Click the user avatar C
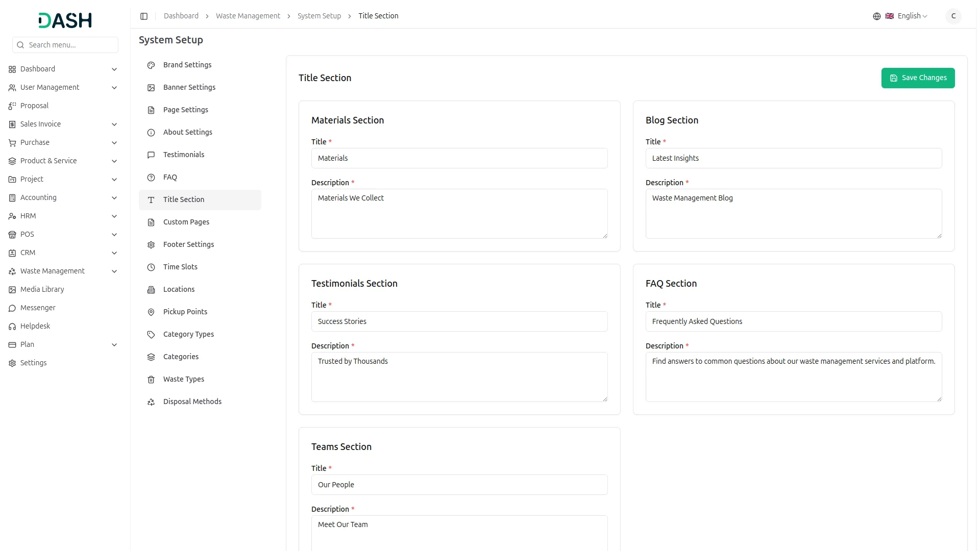This screenshot has height=551, width=980. pos(953,16)
